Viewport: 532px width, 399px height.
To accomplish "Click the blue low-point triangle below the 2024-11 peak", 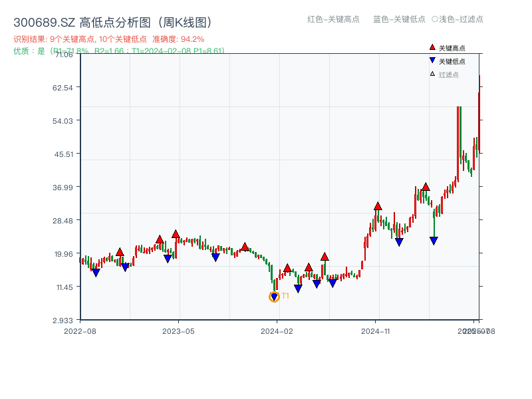I will (x=399, y=242).
